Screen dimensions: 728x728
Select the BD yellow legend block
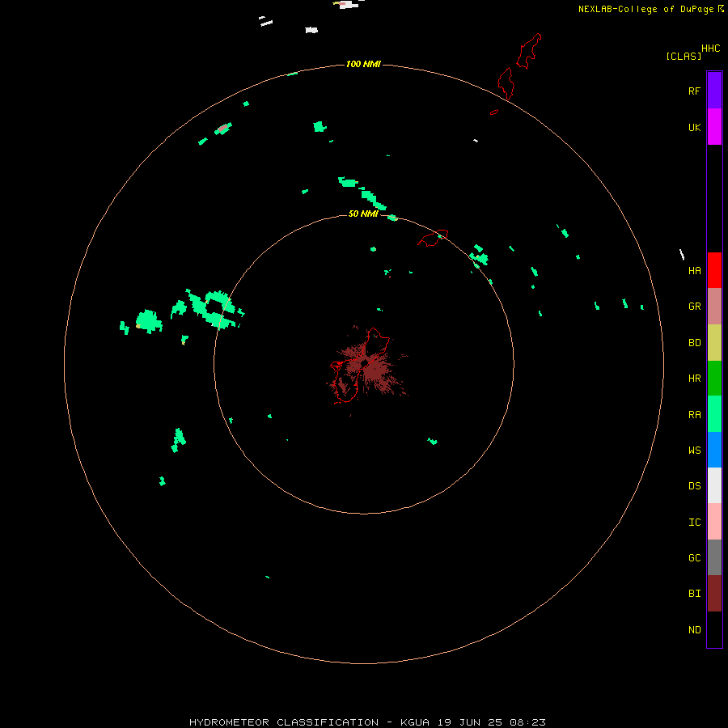pos(714,343)
